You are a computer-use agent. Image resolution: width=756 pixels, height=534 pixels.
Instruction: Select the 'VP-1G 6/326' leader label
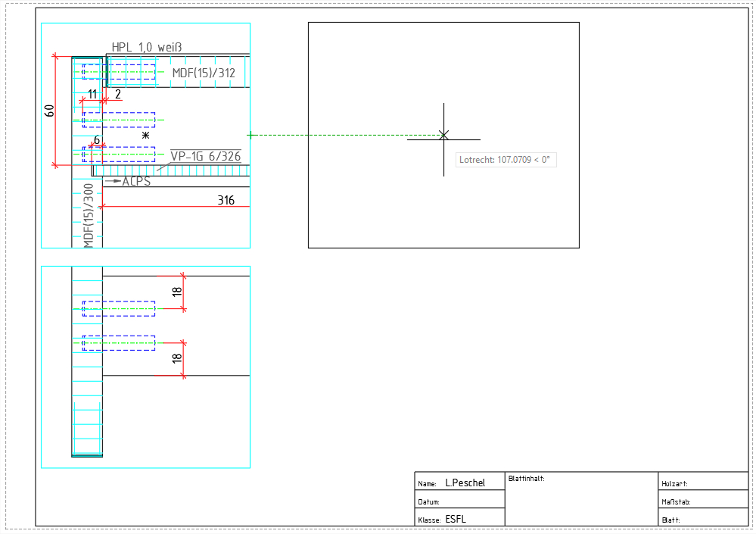click(x=206, y=156)
